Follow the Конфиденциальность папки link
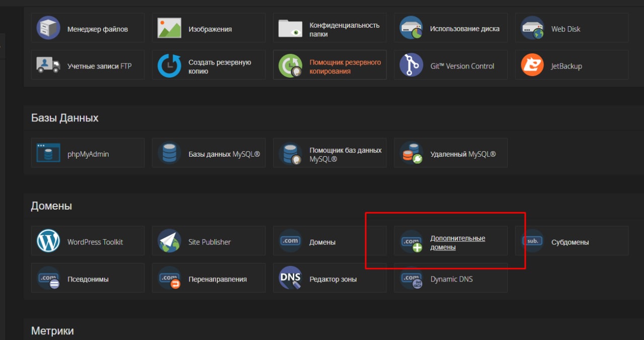The height and width of the screenshot is (340, 644). (345, 30)
